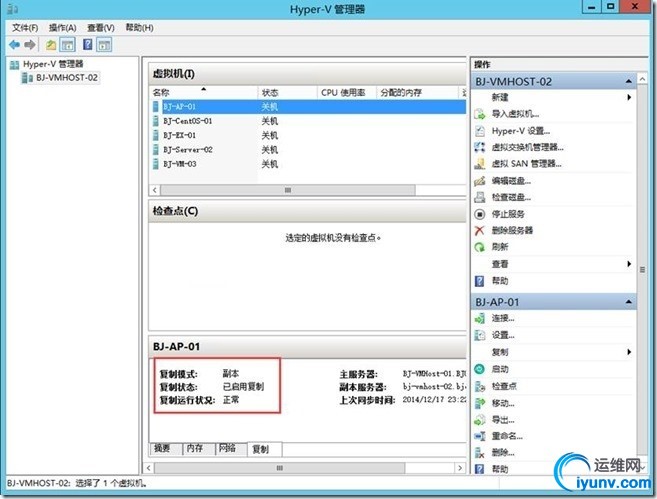Click the 检查点 action icon

[x=480, y=386]
